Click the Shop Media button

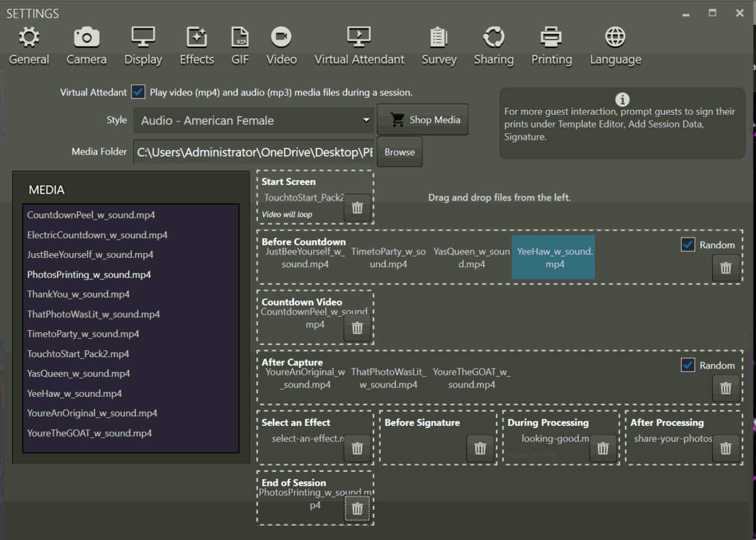pos(423,119)
